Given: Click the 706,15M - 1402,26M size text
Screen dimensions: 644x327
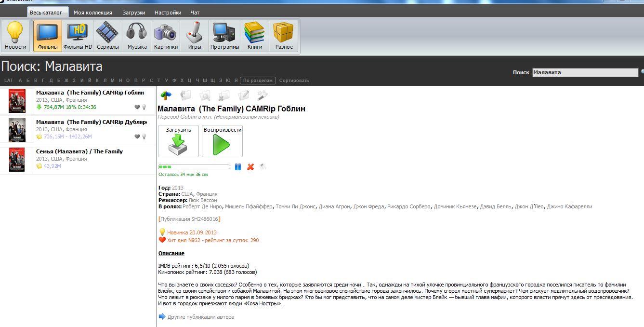Looking at the screenshot, I should click(x=68, y=136).
